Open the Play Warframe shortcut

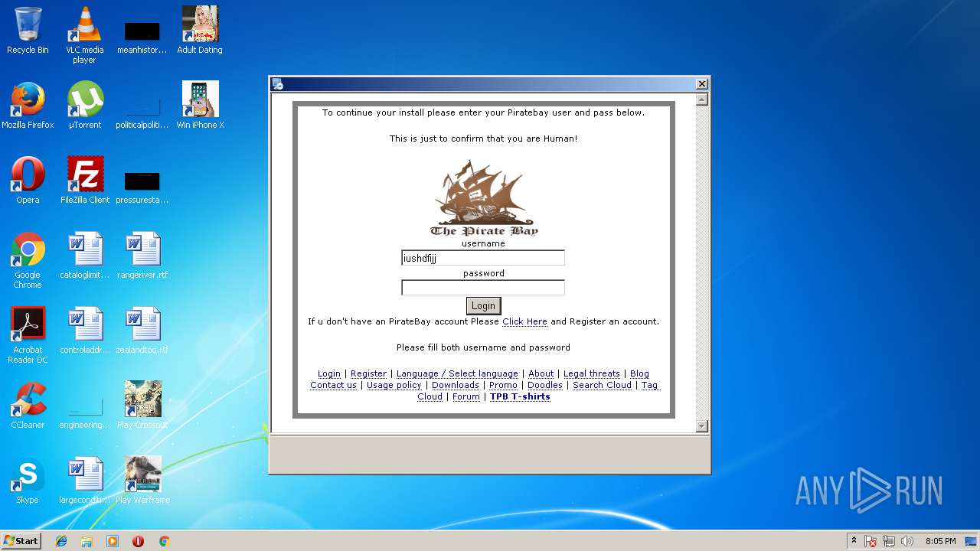coord(142,481)
